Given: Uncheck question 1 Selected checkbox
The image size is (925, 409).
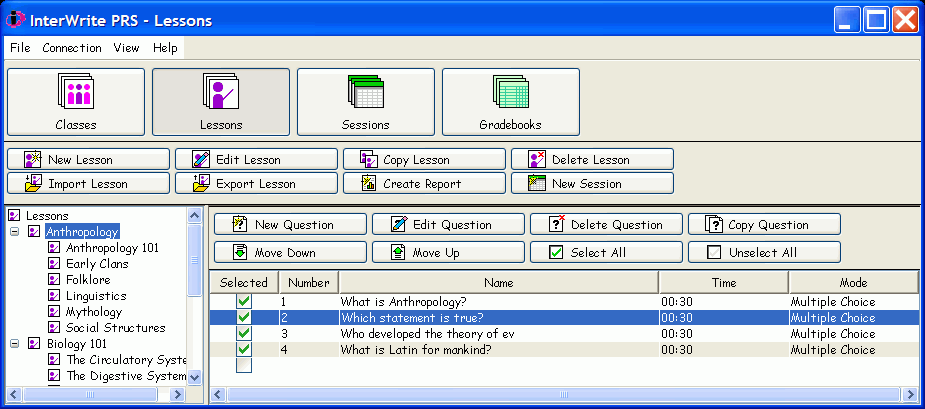Looking at the screenshot, I should [244, 302].
